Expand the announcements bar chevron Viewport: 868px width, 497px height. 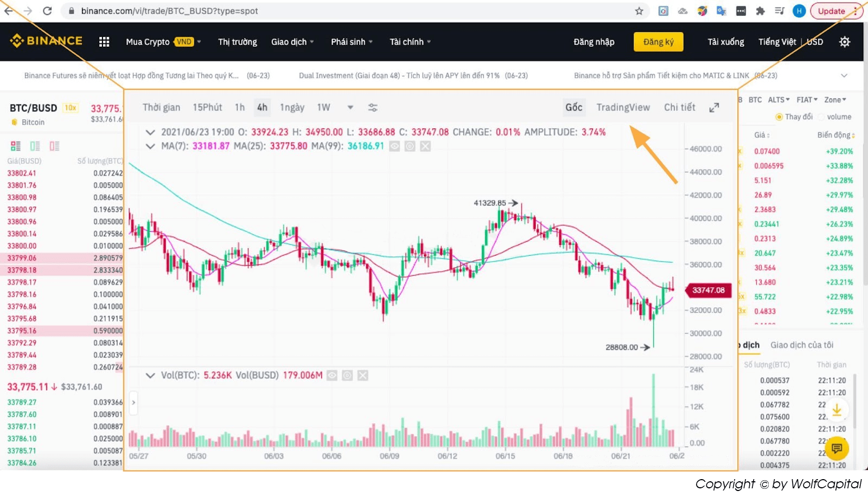pyautogui.click(x=844, y=75)
